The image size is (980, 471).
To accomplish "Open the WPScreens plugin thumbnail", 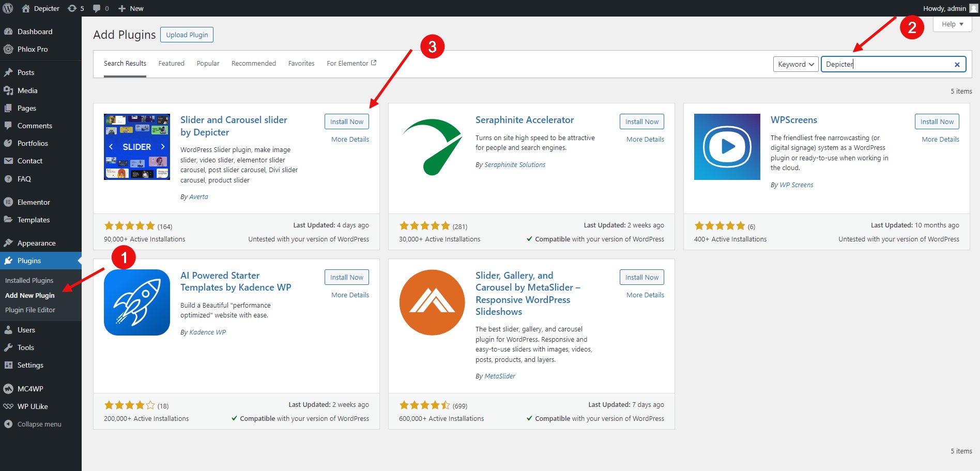I will point(727,147).
